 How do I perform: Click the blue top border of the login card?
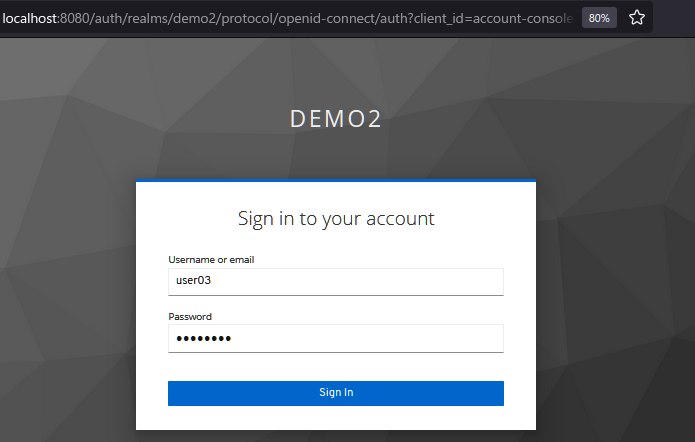(336, 181)
